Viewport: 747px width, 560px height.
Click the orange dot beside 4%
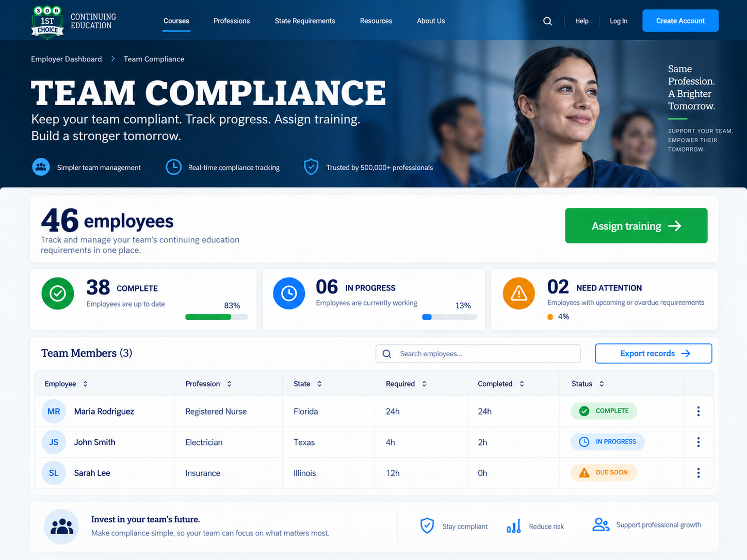pos(550,317)
